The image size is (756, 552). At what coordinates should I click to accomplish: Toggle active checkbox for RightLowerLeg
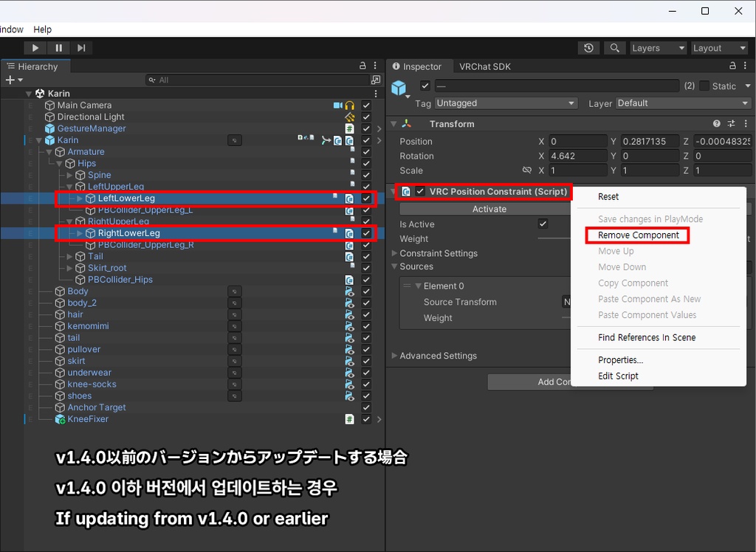[x=366, y=233]
